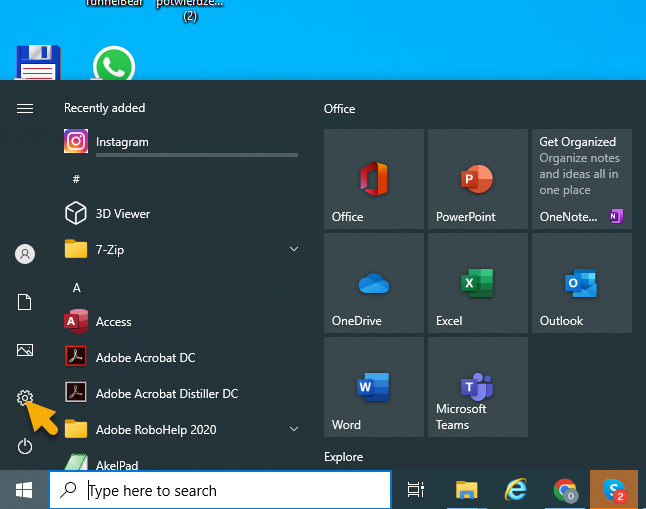Image resolution: width=646 pixels, height=509 pixels.
Task: Launch Instagram from Recently added
Action: point(122,142)
